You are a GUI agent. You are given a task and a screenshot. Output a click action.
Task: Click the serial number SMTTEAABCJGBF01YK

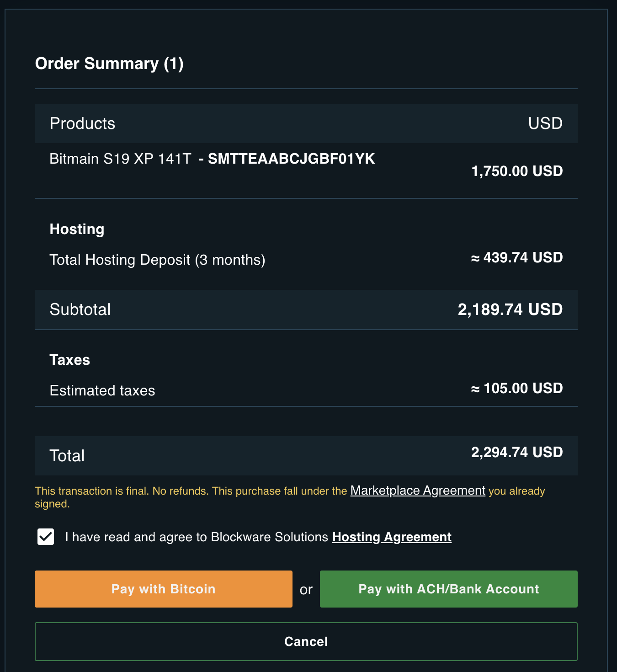coord(291,159)
